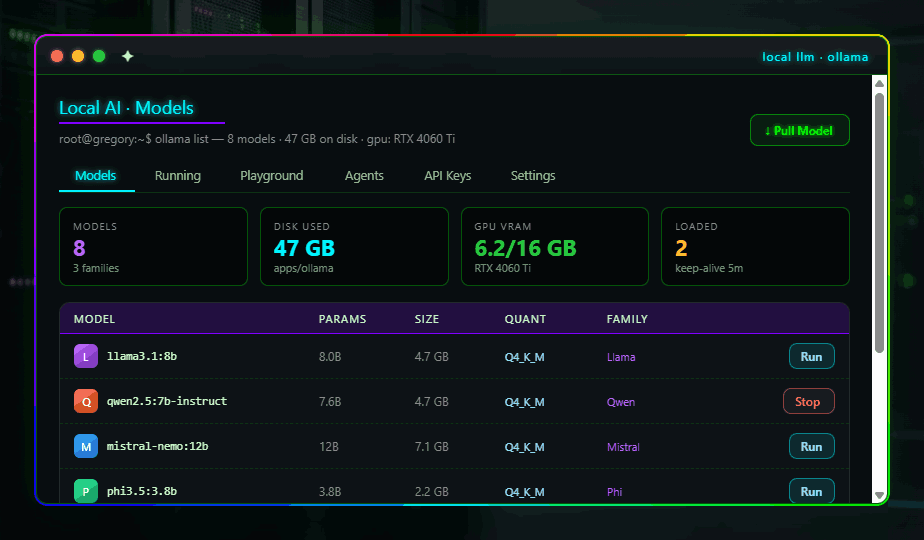The height and width of the screenshot is (540, 924).
Task: Click the scrollbar up arrow
Action: [879, 83]
